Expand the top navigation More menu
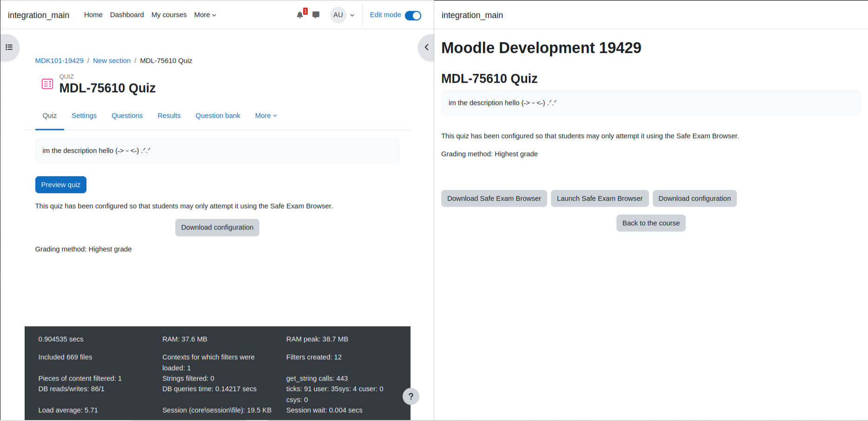 (205, 15)
